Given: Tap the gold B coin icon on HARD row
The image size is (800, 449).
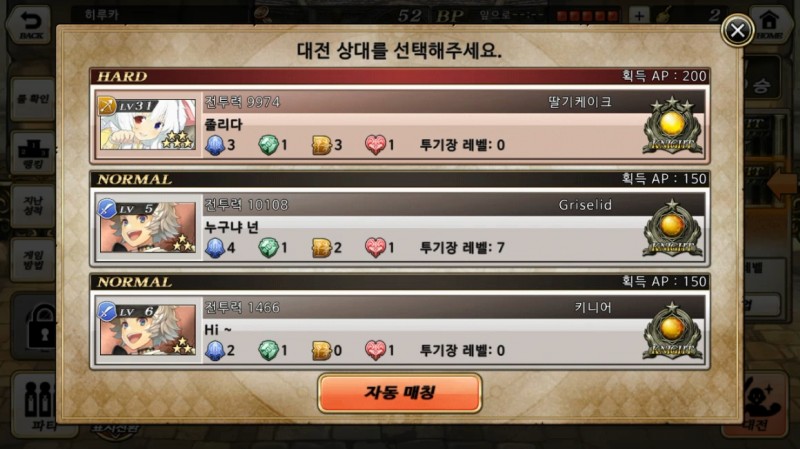Looking at the screenshot, I should [321, 145].
